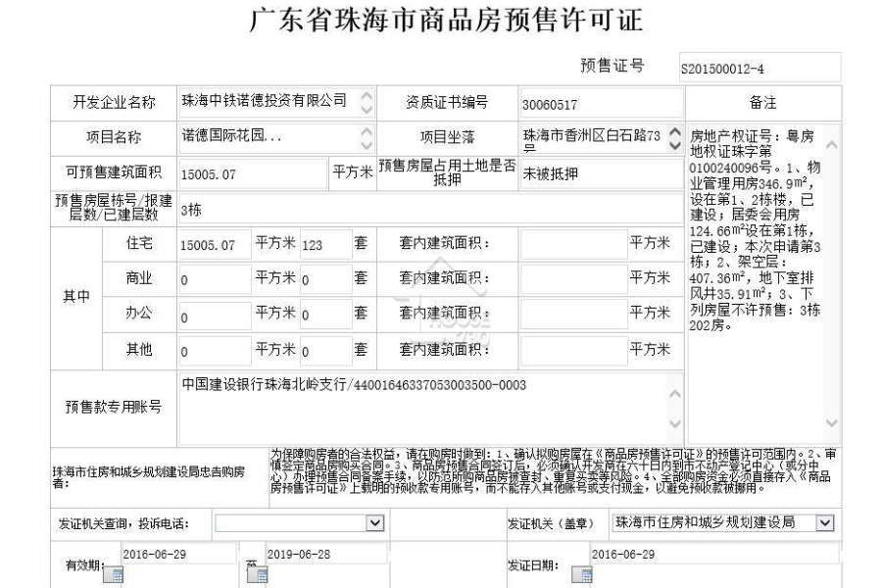This screenshot has height=588, width=882.
Task: Click the page title 广东省珠海市商品房预售许可证
Action: (x=446, y=20)
